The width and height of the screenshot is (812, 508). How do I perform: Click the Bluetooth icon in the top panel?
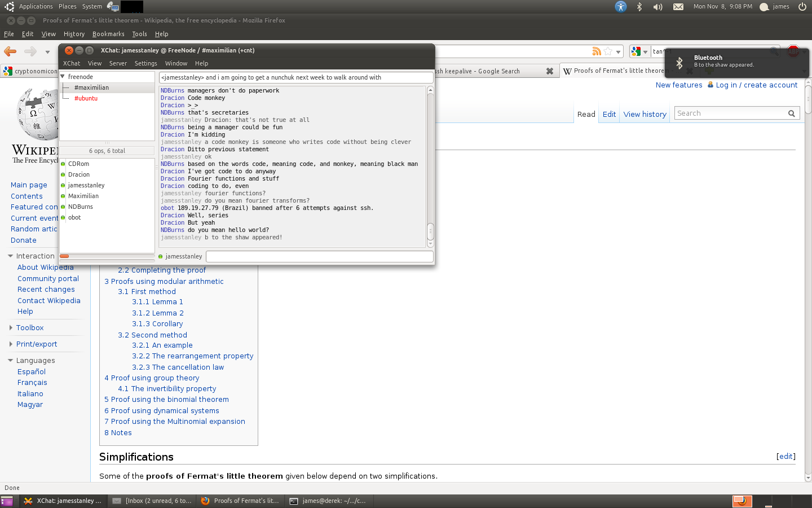[639, 7]
